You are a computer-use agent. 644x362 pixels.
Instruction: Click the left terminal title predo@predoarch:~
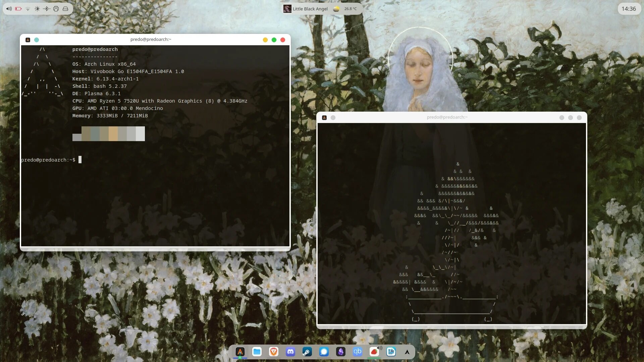(x=151, y=40)
